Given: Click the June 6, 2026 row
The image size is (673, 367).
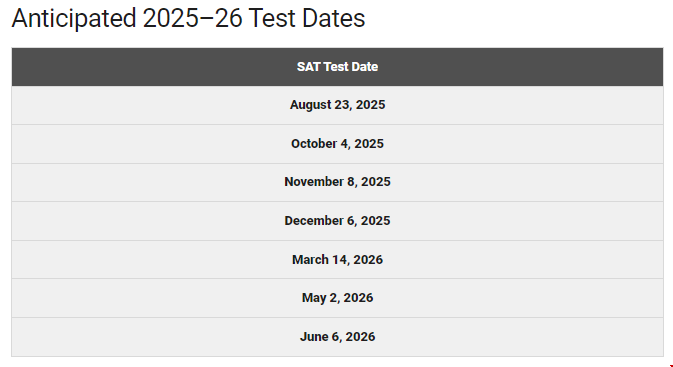Looking at the screenshot, I should pos(337,337).
